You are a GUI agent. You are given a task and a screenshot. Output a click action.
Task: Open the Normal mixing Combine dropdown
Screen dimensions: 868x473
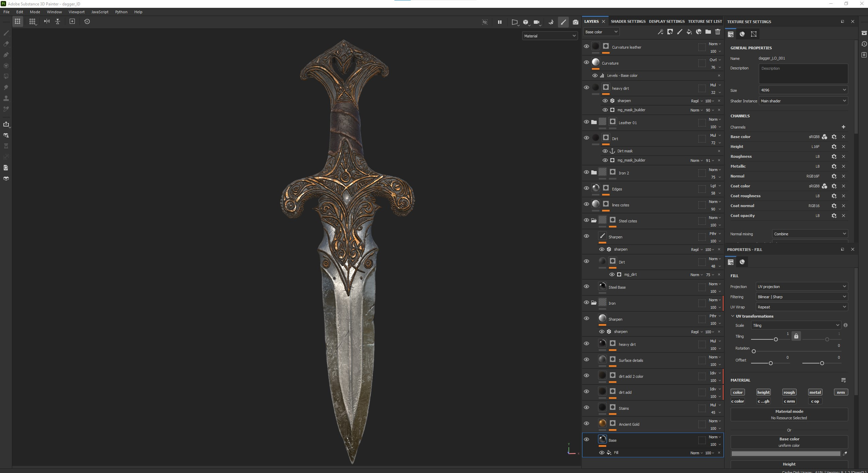pos(810,234)
